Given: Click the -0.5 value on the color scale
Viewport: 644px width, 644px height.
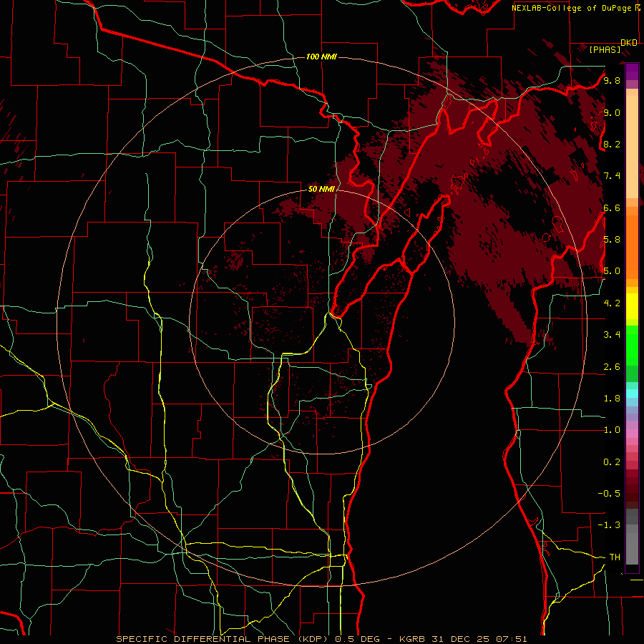Looking at the screenshot, I should (x=609, y=493).
